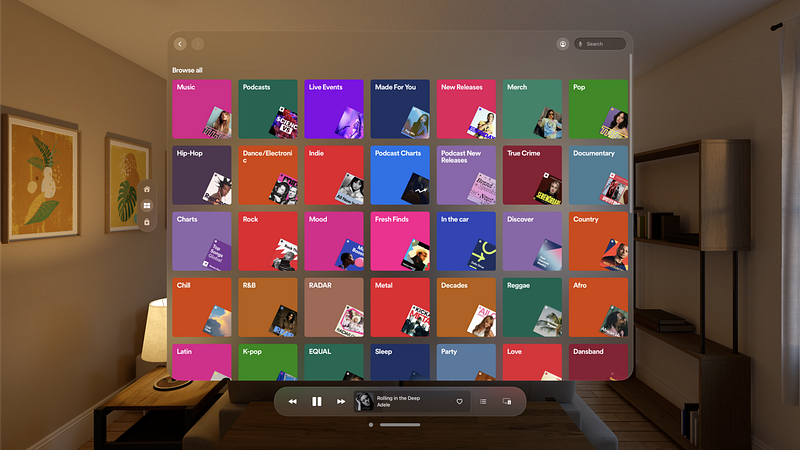Open the Made For You tile
800x450 pixels.
coord(400,109)
